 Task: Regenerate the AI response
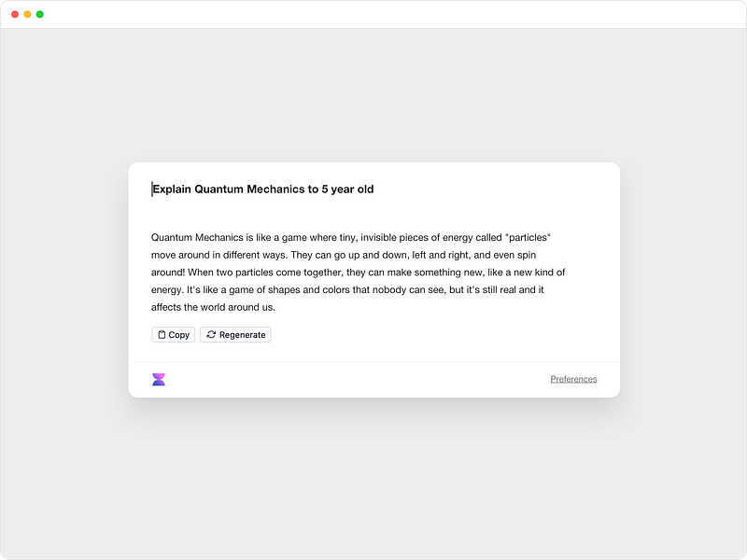[x=235, y=334]
